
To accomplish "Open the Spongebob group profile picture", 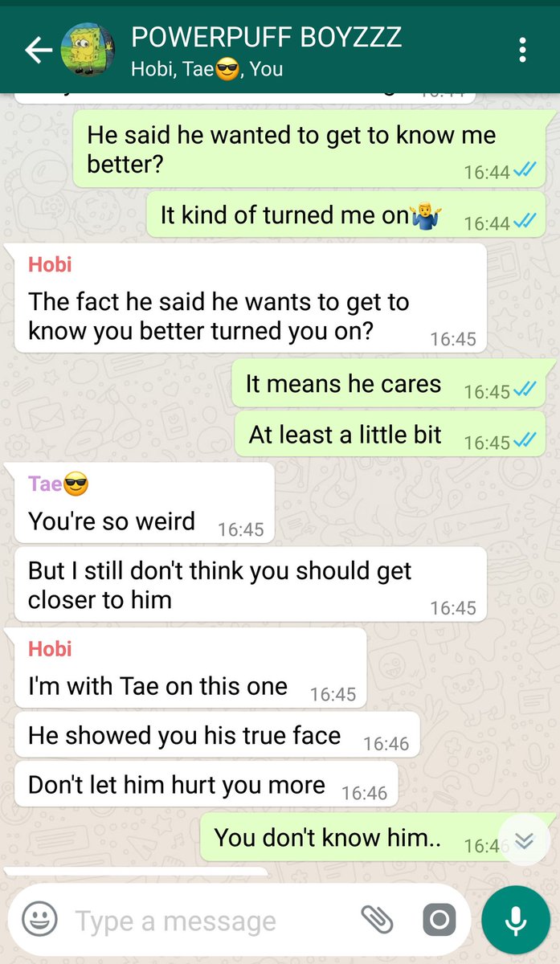I will [88, 51].
